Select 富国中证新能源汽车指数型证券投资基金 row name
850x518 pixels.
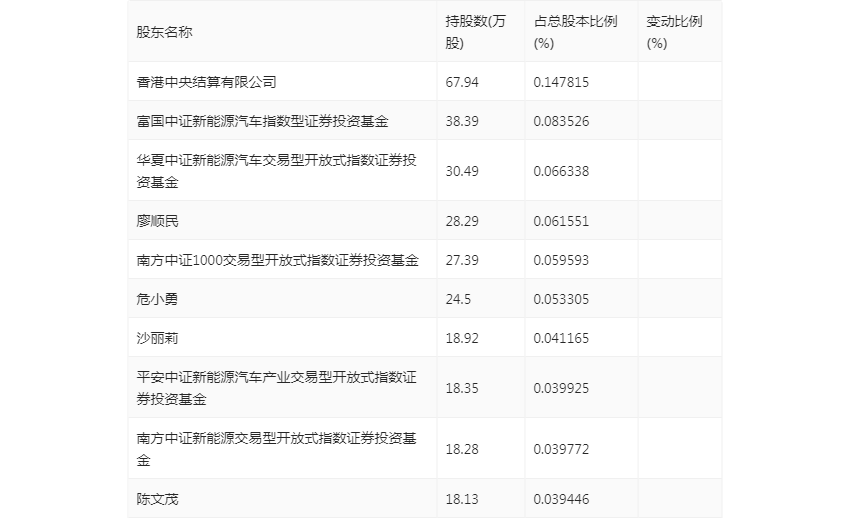[262, 121]
